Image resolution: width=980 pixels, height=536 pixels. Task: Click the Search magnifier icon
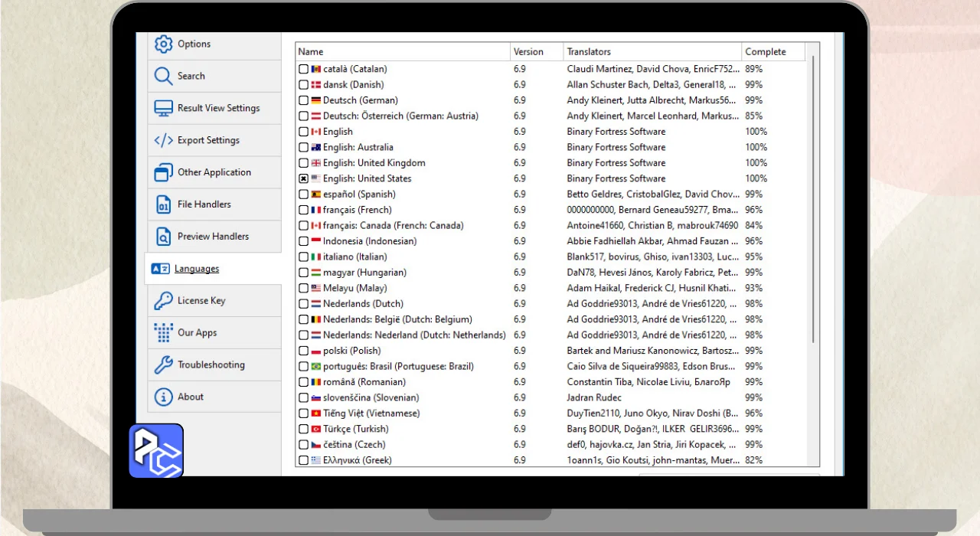pos(163,77)
